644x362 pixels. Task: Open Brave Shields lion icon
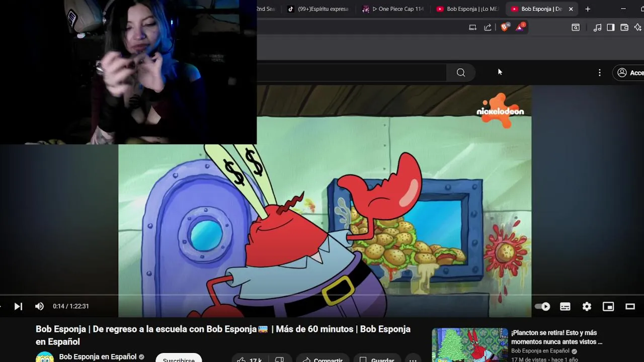click(504, 27)
